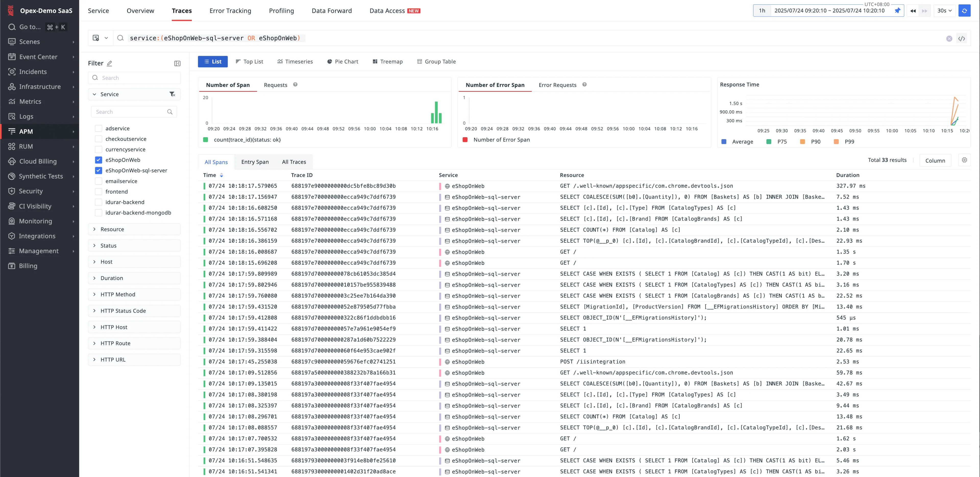Viewport: 980px width, 477px height.
Task: Uncheck the eShopOnWeb-sql-server checkbox
Action: coord(99,171)
